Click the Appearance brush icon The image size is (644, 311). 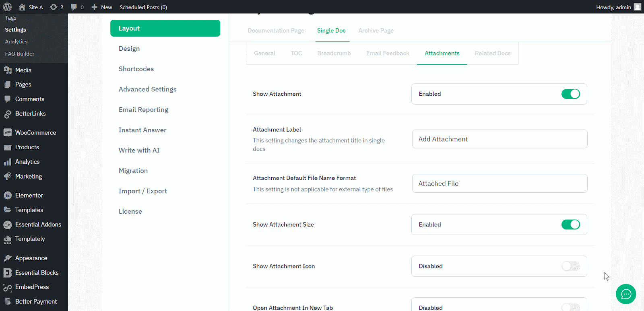coord(8,258)
